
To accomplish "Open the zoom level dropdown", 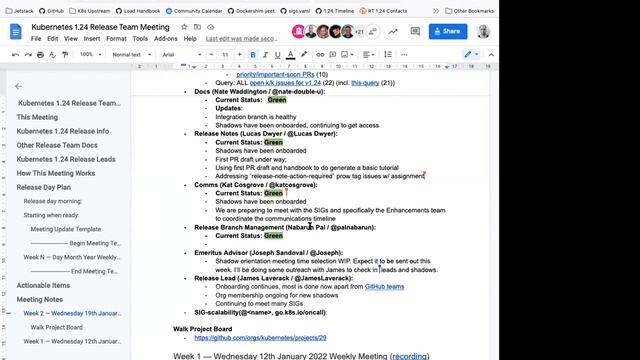I will coord(90,55).
